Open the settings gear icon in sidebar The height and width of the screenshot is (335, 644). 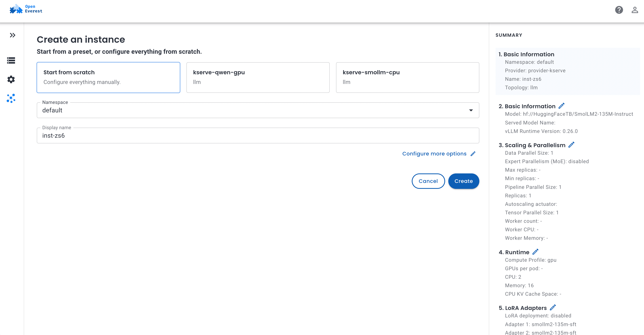[11, 79]
